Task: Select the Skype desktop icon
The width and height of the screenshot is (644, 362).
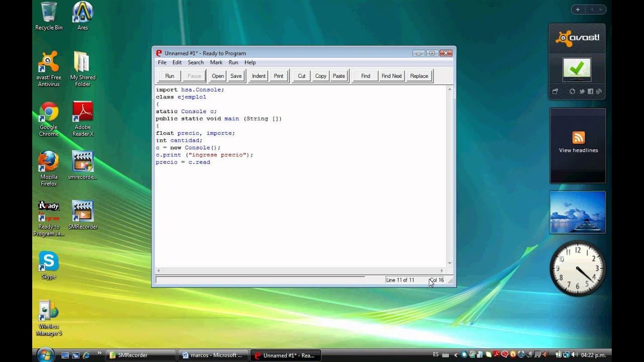Action: [x=49, y=265]
